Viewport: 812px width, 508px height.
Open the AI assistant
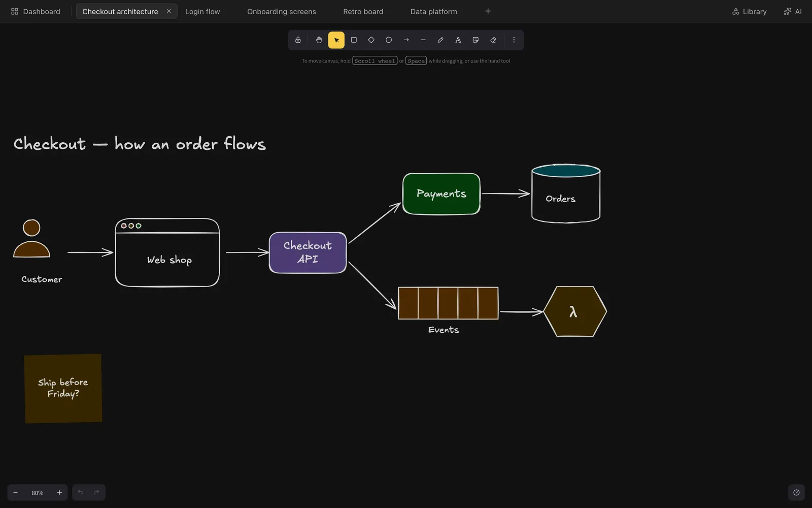pos(793,11)
